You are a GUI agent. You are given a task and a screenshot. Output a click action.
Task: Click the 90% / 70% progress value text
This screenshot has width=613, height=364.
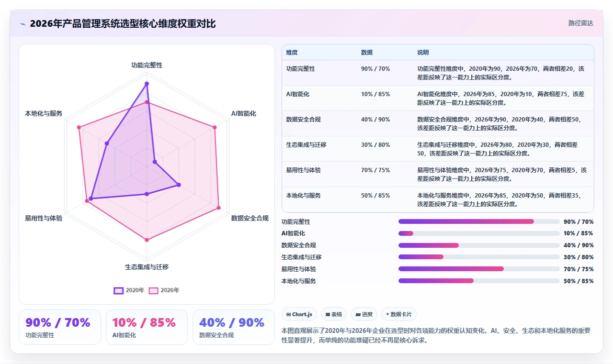(579, 222)
